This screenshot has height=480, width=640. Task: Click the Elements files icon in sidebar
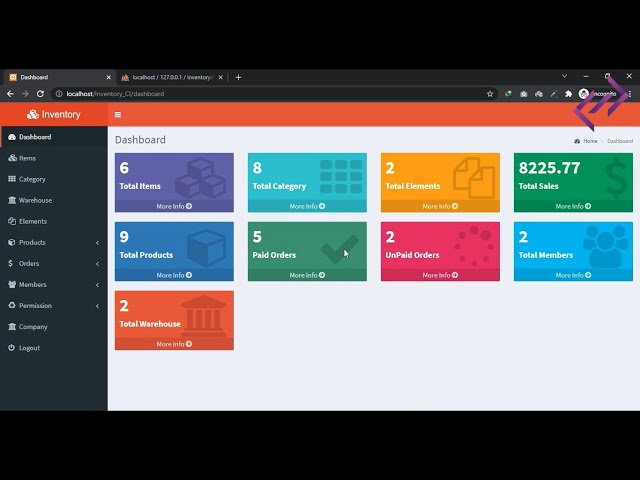pos(12,221)
